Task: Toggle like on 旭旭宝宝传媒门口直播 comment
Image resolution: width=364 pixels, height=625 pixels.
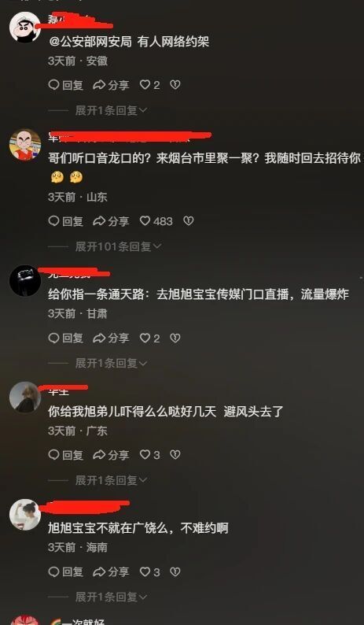Action: (x=150, y=338)
